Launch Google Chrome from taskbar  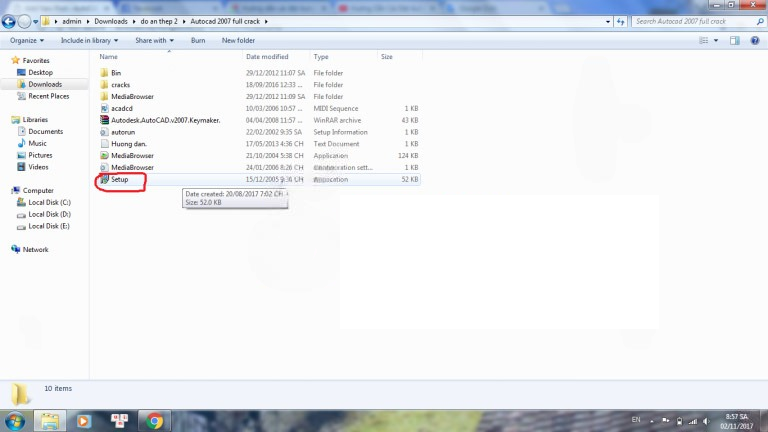tap(154, 421)
